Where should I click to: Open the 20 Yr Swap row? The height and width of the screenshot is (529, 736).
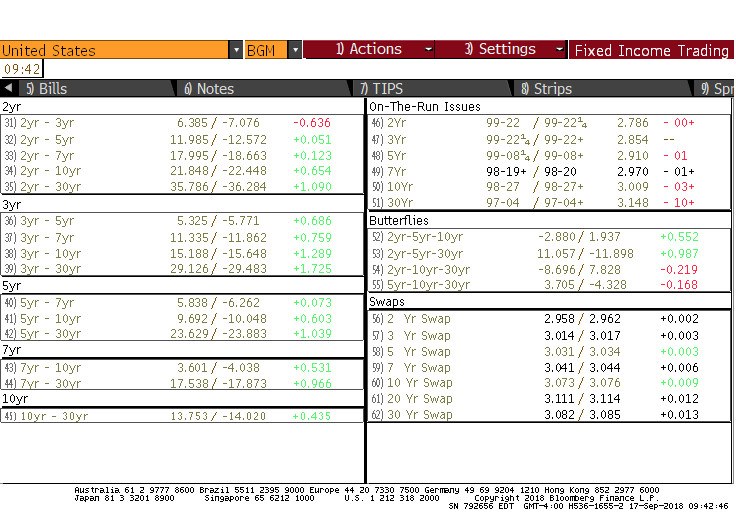point(549,399)
